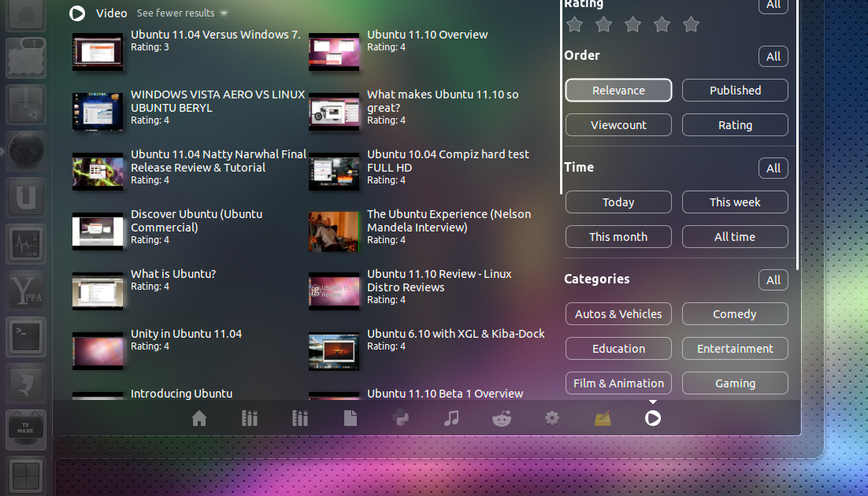Toggle the Comedy category filter
This screenshot has height=496, width=868.
click(x=735, y=313)
